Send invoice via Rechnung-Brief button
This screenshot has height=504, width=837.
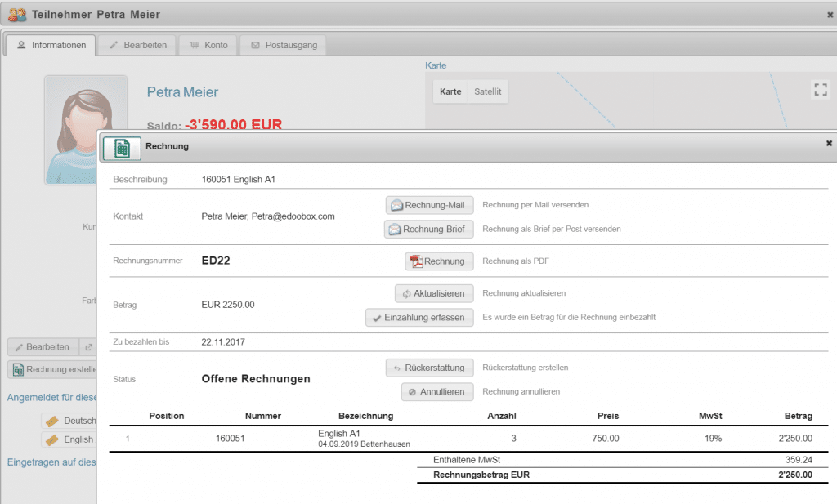click(428, 230)
